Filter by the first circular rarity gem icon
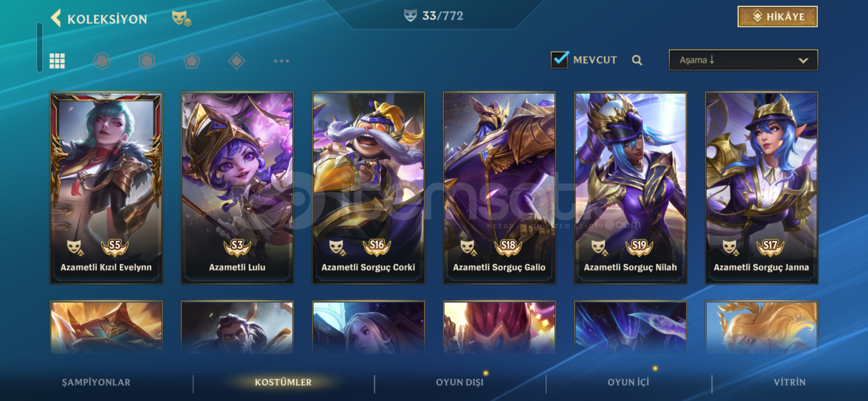The width and height of the screenshot is (868, 401). click(102, 61)
